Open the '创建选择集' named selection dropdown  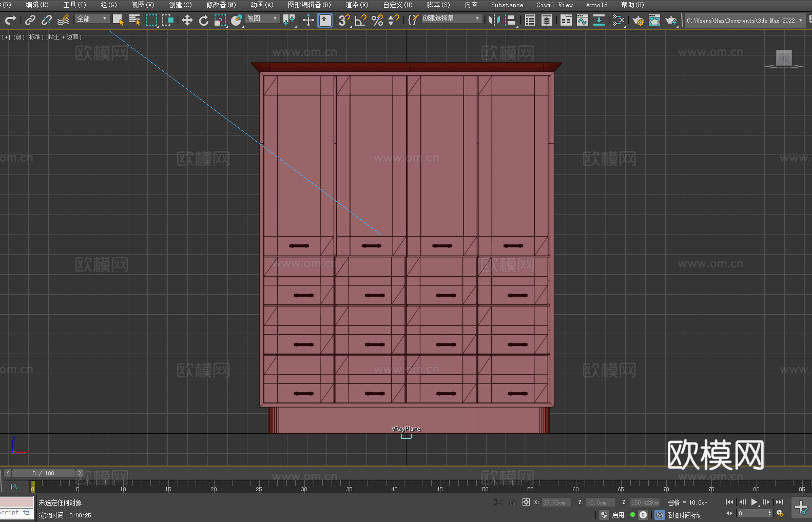point(452,18)
